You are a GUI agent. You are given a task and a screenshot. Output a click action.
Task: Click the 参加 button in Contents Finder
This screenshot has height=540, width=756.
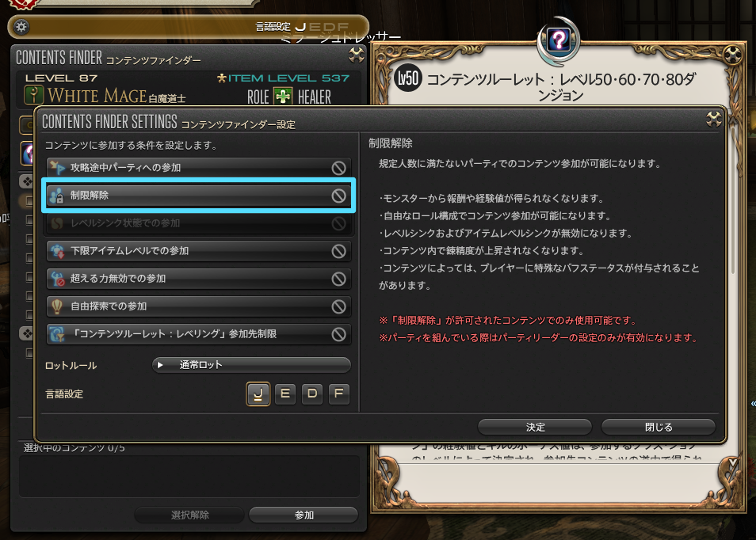tap(304, 515)
